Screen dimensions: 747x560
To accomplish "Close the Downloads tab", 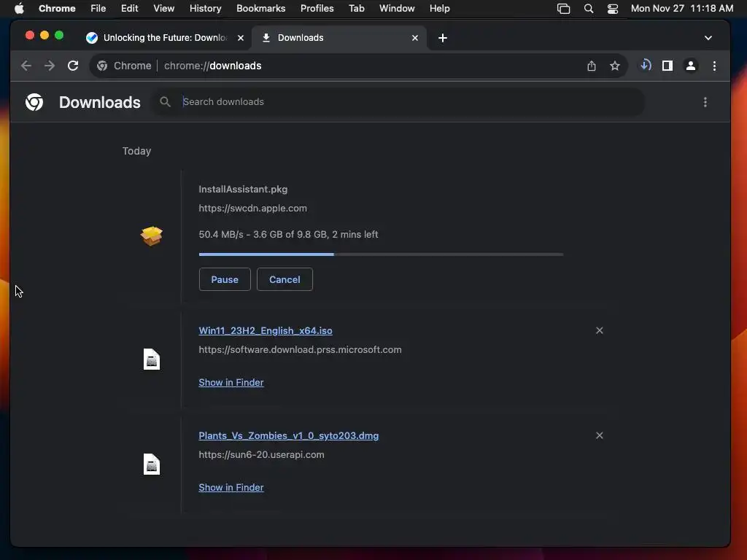I will (415, 38).
